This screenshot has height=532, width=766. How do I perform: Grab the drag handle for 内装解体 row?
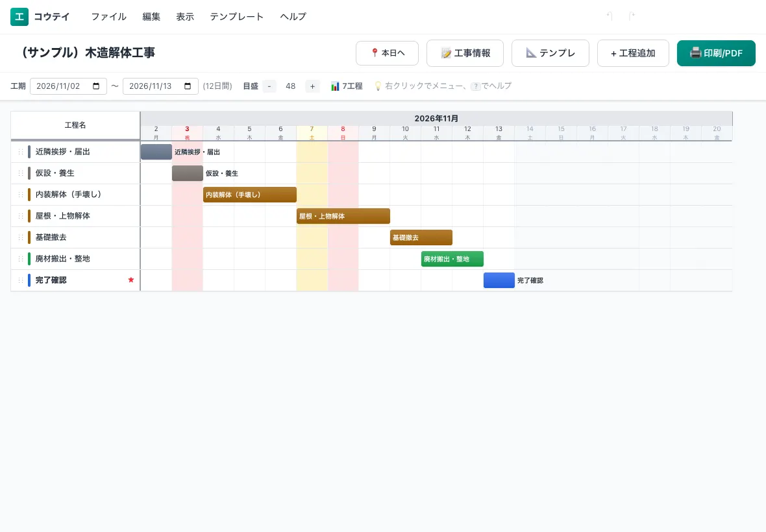21,195
